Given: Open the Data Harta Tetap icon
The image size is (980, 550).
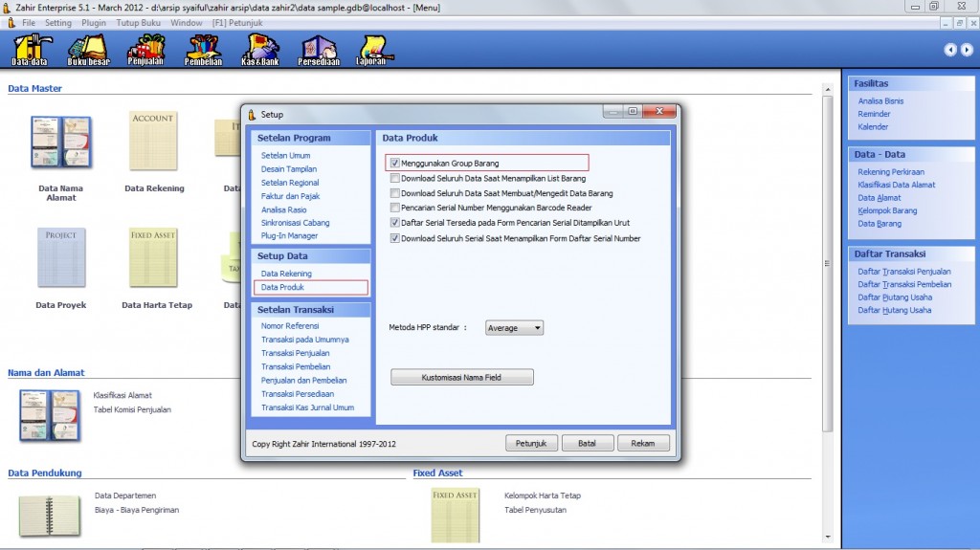Looking at the screenshot, I should click(156, 269).
